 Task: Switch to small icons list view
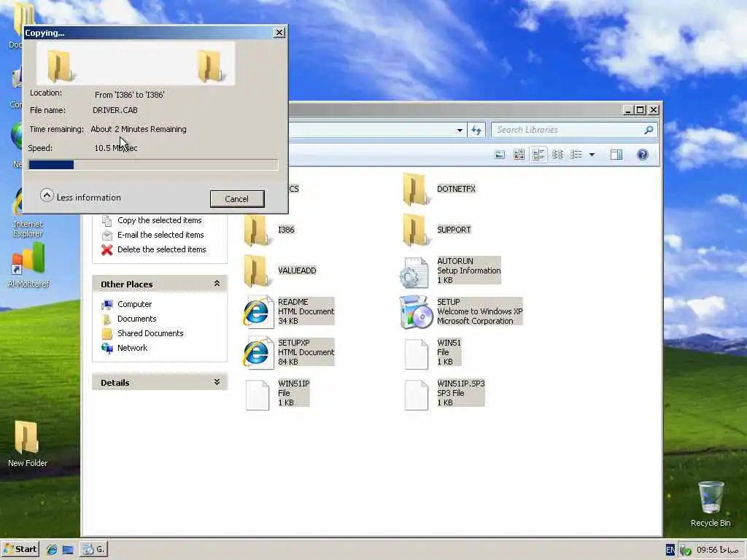pos(557,155)
